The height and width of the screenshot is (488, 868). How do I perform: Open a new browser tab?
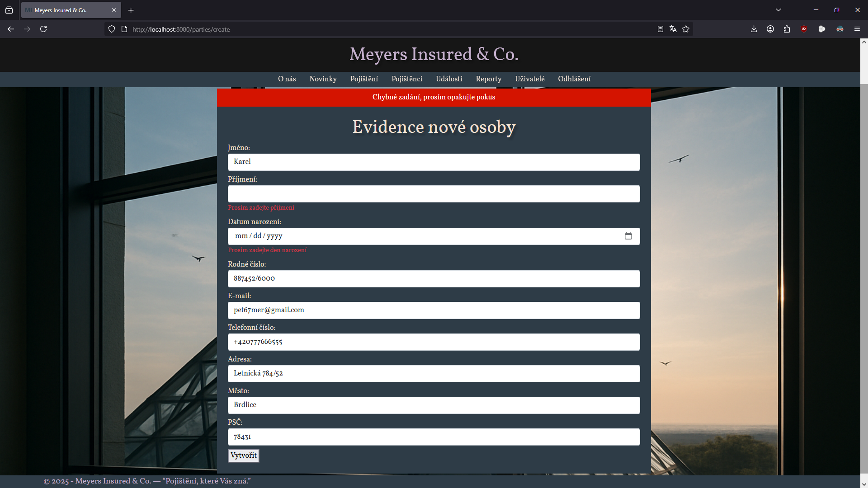click(131, 10)
